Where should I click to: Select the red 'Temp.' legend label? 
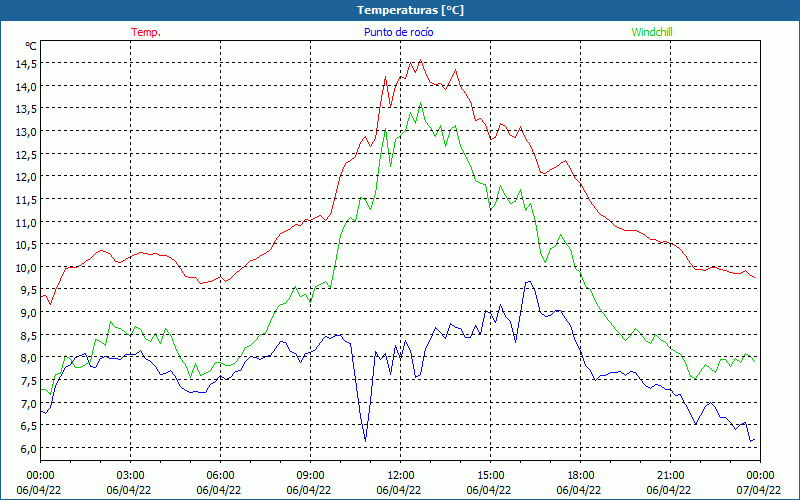[146, 32]
